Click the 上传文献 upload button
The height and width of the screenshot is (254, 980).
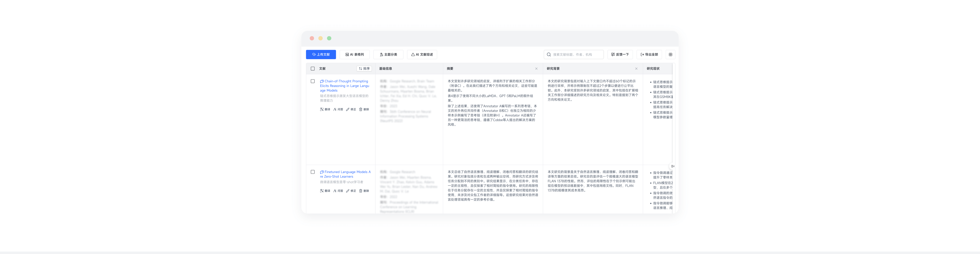point(321,54)
